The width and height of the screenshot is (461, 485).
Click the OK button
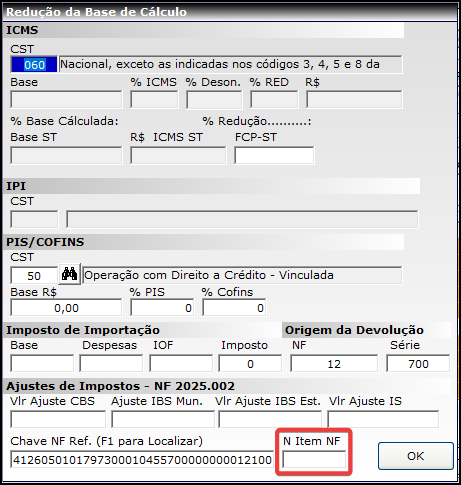415,456
